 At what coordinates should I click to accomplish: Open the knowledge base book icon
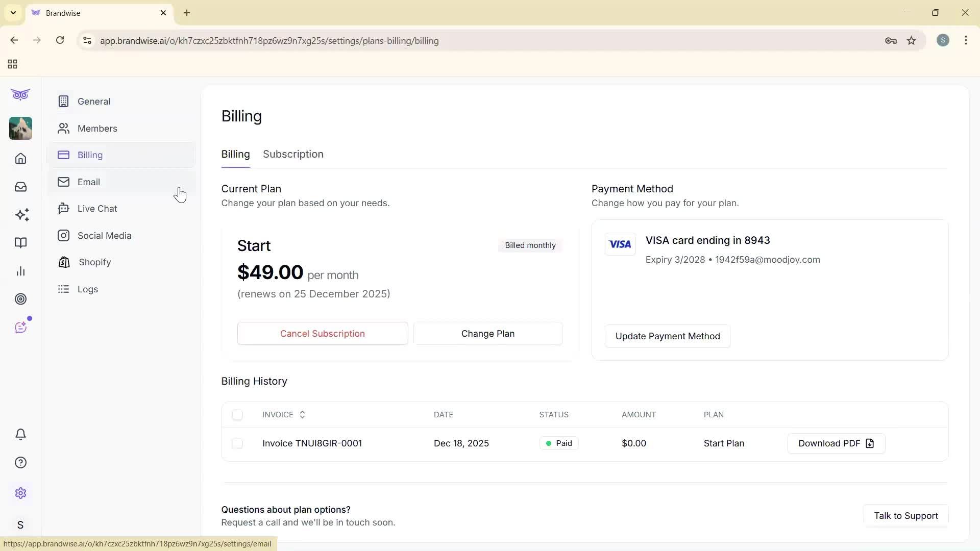point(20,243)
